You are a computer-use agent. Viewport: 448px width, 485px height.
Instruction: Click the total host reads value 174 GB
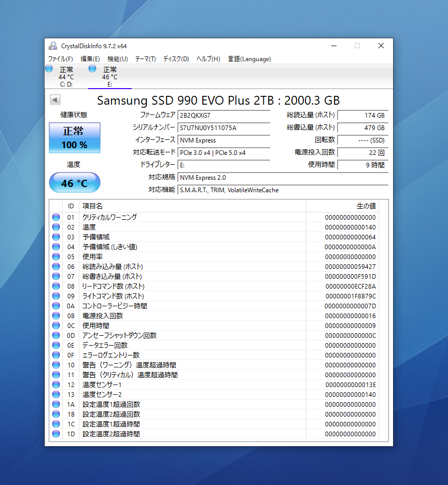coord(363,116)
